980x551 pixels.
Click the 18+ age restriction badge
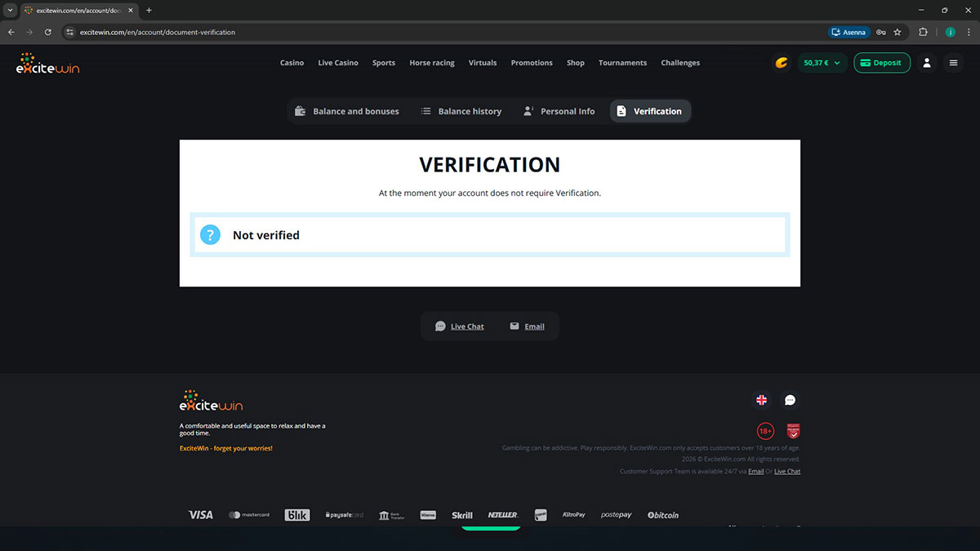coord(765,431)
